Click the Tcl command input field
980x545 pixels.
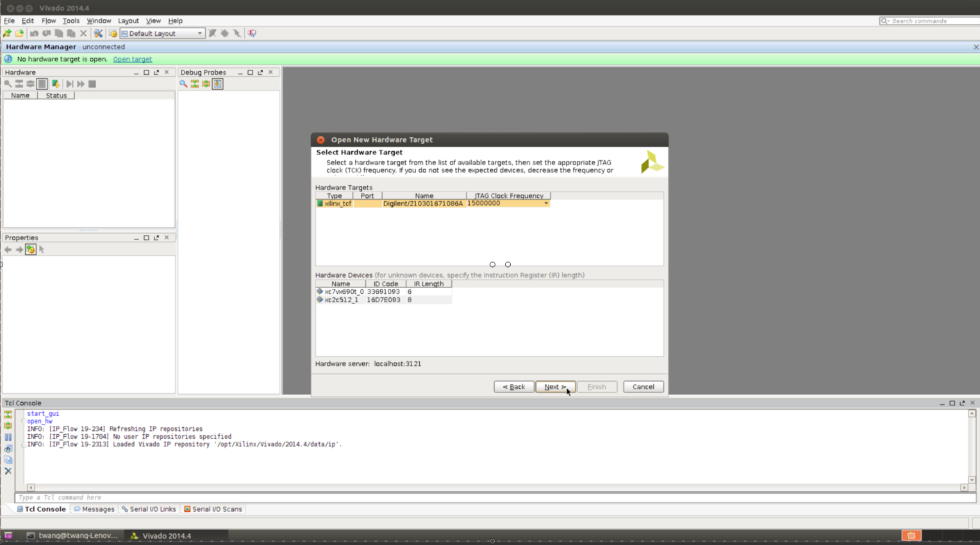pos(192,497)
